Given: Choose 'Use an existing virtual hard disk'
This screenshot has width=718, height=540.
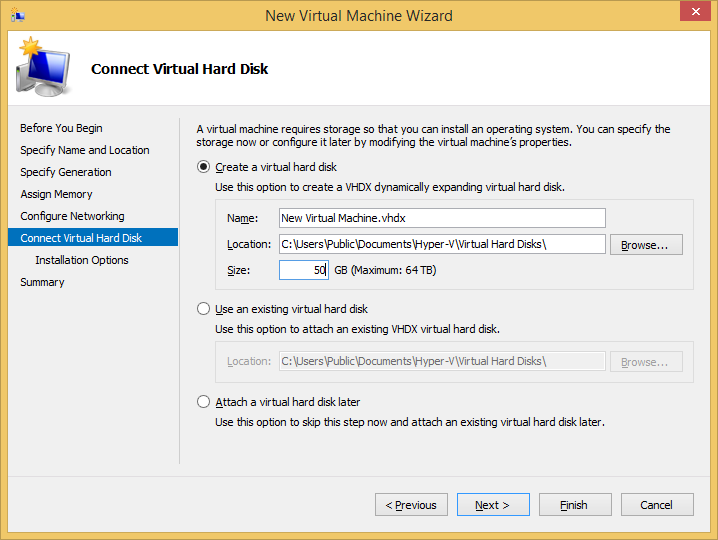Looking at the screenshot, I should (x=204, y=309).
